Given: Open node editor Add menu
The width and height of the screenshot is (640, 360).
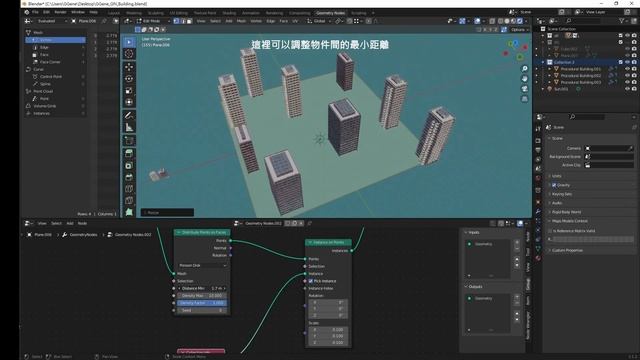Looking at the screenshot, I should click(70, 223).
